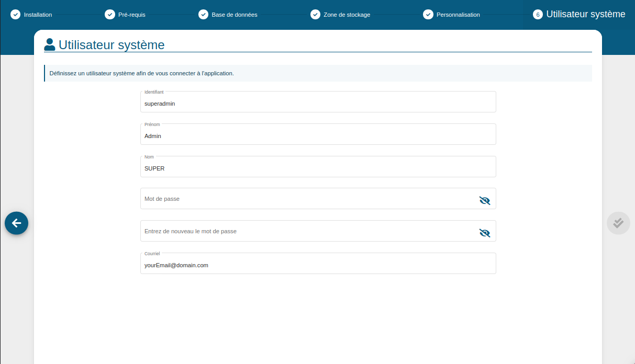The width and height of the screenshot is (635, 364).
Task: Show the password confirmation text
Action: pos(484,232)
